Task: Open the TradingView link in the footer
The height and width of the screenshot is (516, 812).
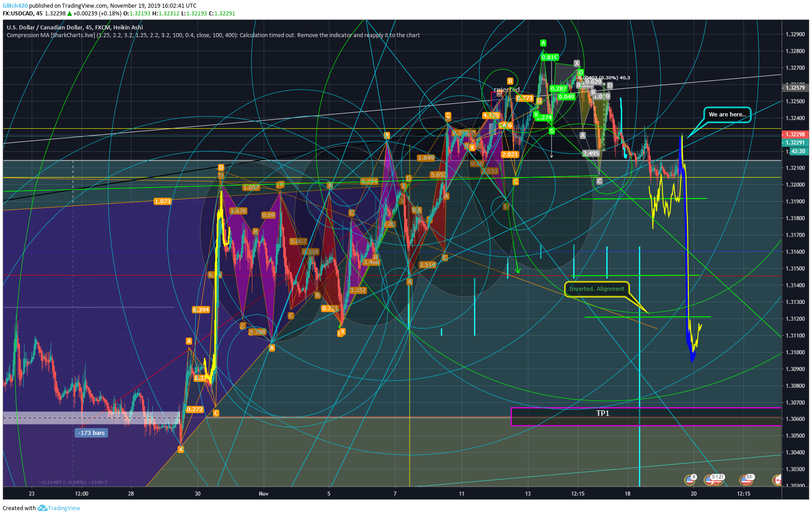Action: click(x=64, y=508)
